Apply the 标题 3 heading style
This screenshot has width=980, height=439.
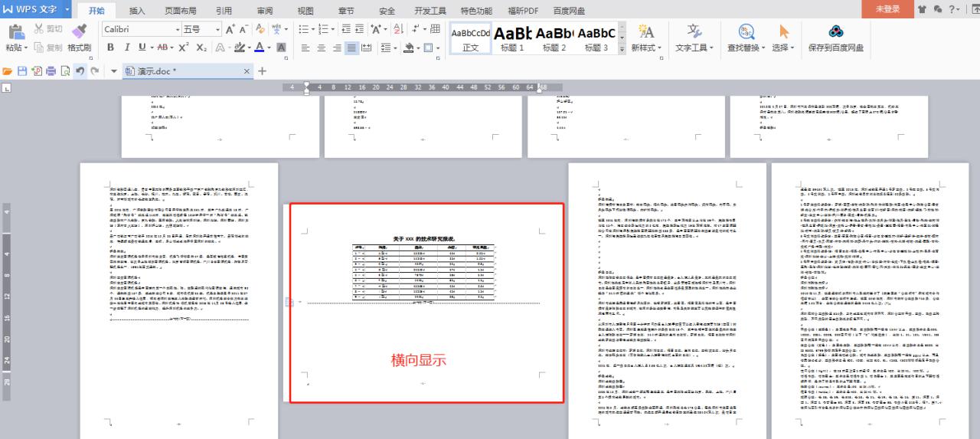coord(596,38)
